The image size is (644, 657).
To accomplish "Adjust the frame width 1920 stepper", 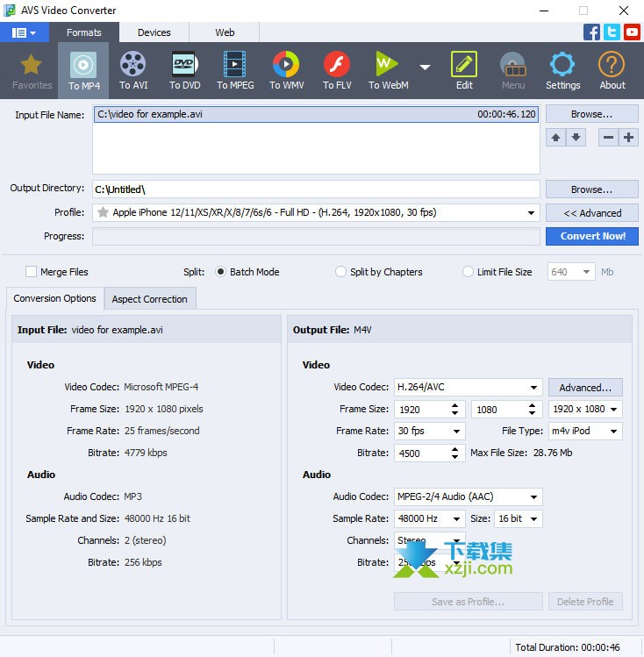I will click(x=454, y=409).
